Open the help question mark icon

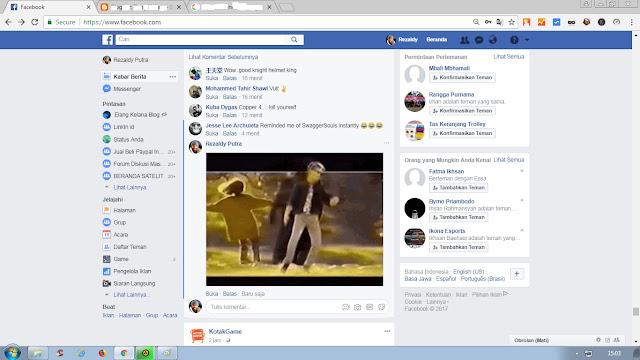514,40
